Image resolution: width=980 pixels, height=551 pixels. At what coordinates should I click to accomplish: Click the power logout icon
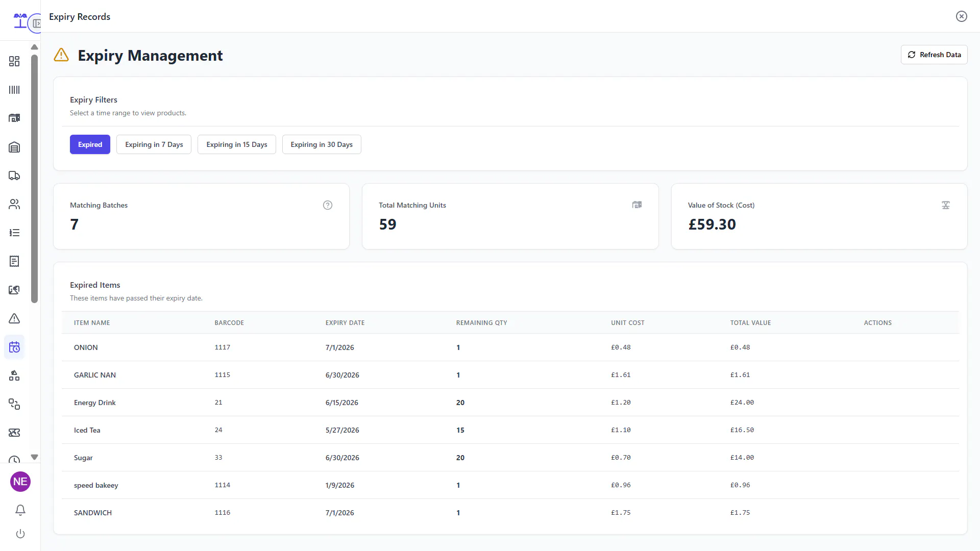click(20, 534)
